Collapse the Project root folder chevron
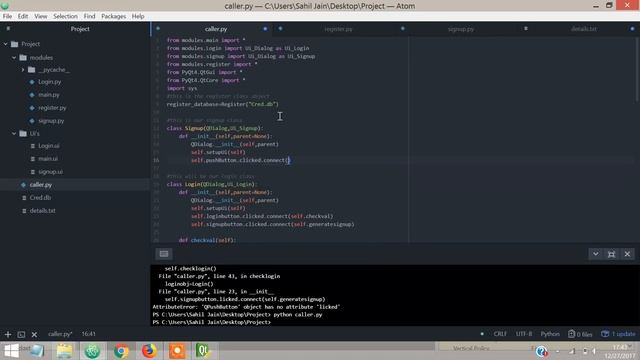 (x=5, y=44)
